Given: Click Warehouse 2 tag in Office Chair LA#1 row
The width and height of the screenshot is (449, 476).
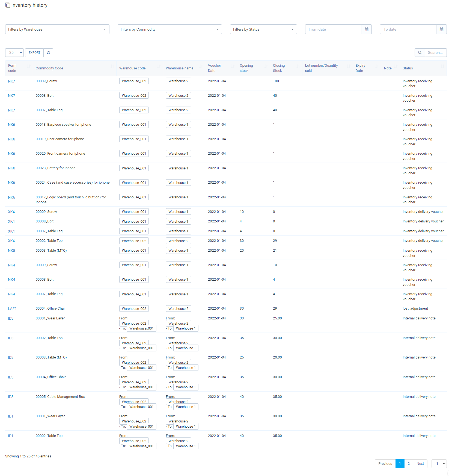Looking at the screenshot, I should (x=178, y=308).
